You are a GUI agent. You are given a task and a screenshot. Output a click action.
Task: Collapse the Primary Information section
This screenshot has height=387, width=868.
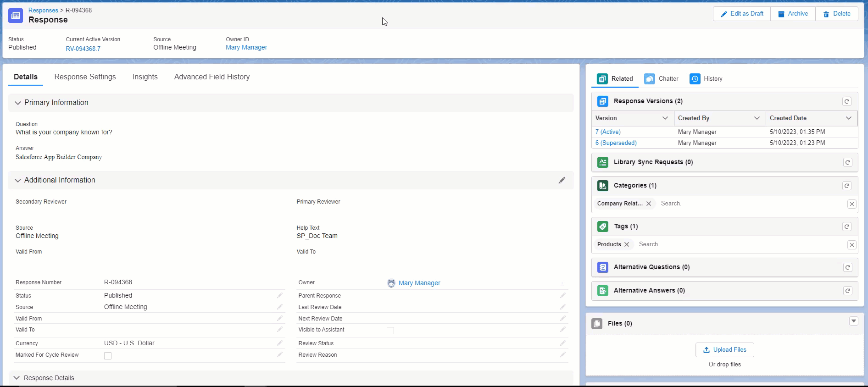[x=18, y=103]
